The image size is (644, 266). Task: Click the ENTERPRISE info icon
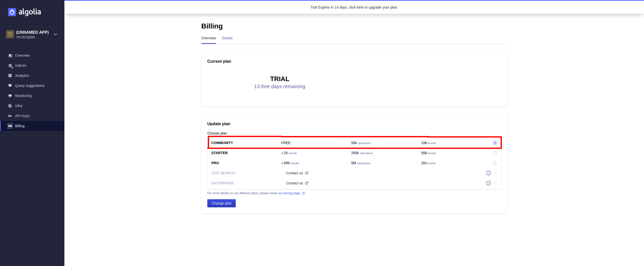coord(488,183)
